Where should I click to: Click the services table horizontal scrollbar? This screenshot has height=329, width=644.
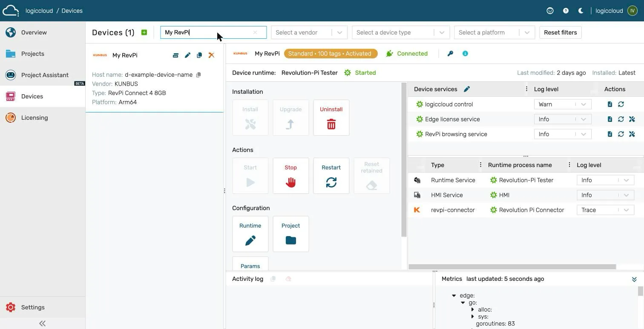click(512, 267)
